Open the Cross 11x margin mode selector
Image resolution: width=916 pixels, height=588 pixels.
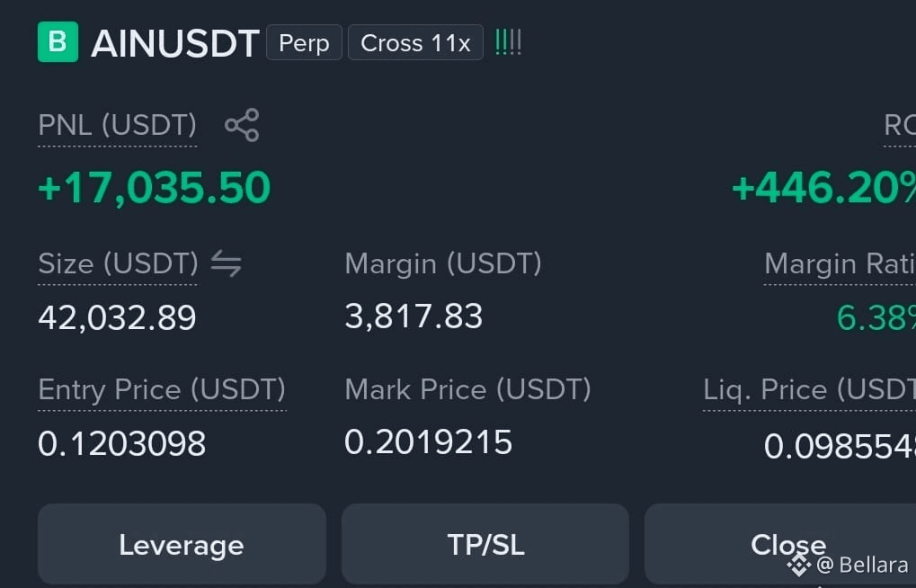coord(415,42)
